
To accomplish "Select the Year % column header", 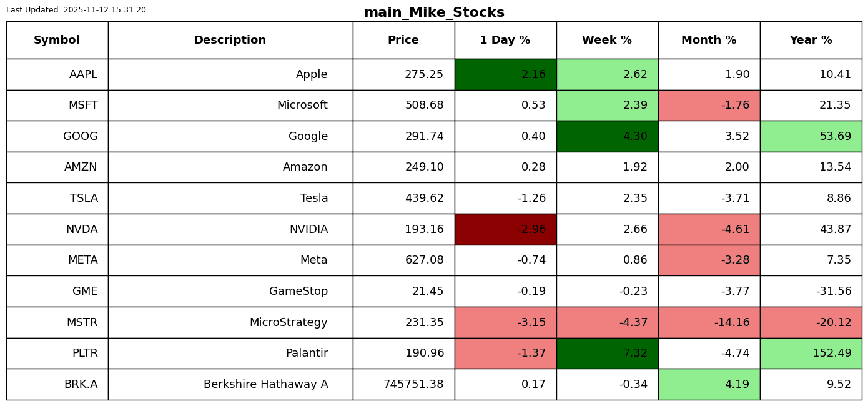I will click(x=811, y=40).
